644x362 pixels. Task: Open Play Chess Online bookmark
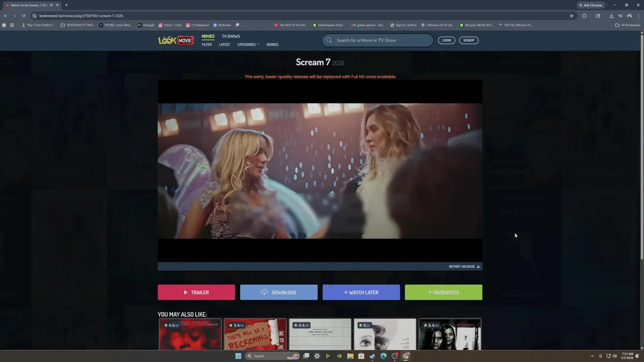(38, 25)
